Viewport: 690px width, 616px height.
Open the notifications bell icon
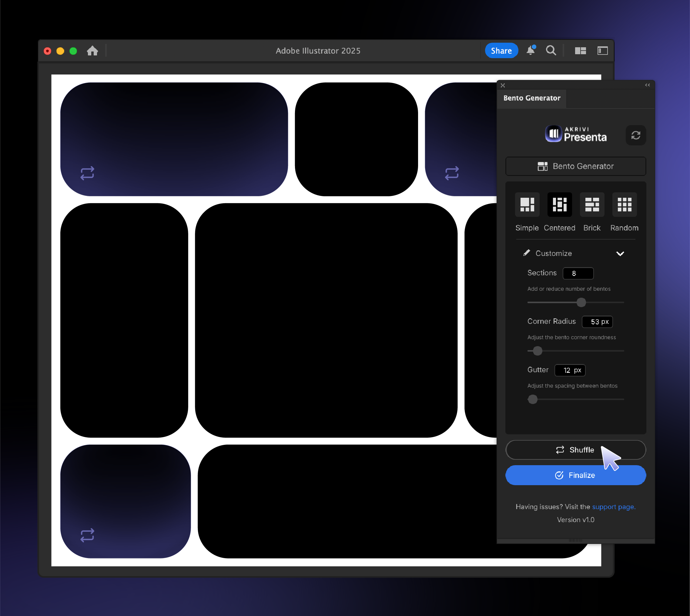531,51
